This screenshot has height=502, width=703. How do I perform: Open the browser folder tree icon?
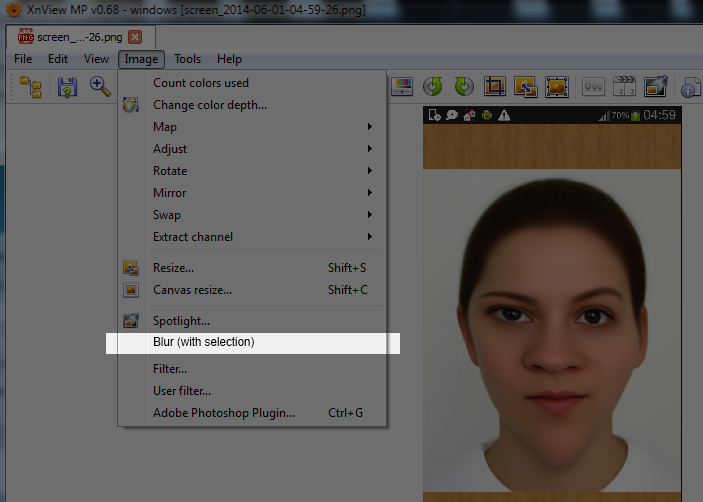click(30, 87)
